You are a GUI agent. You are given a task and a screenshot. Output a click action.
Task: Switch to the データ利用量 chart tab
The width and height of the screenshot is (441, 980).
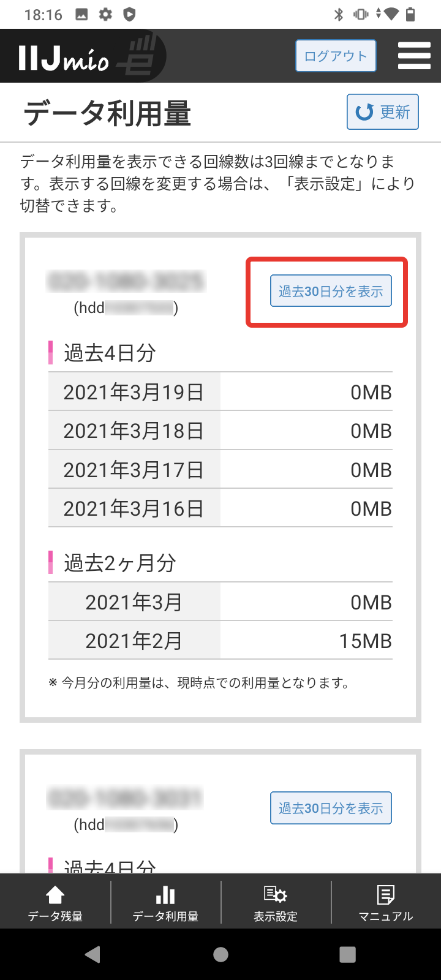pyautogui.click(x=165, y=903)
